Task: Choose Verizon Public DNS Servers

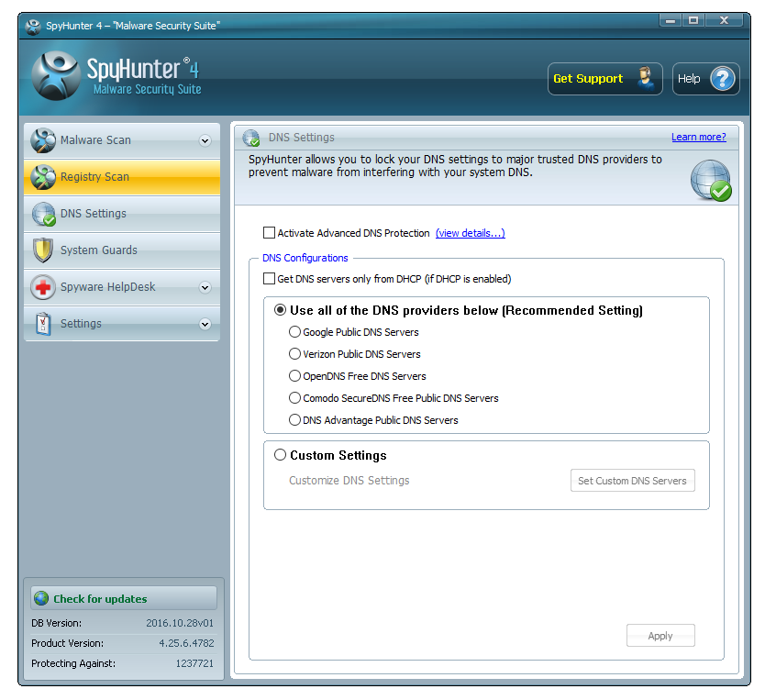Action: [x=294, y=353]
